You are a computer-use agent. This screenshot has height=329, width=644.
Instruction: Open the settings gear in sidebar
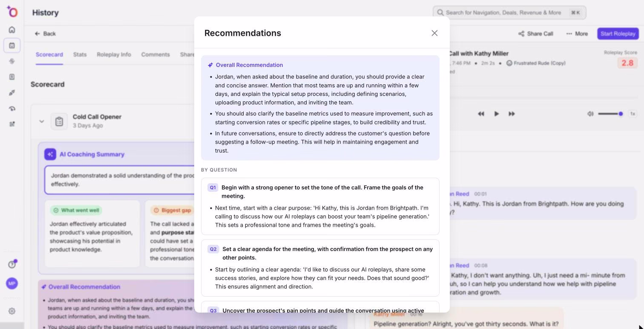12,311
